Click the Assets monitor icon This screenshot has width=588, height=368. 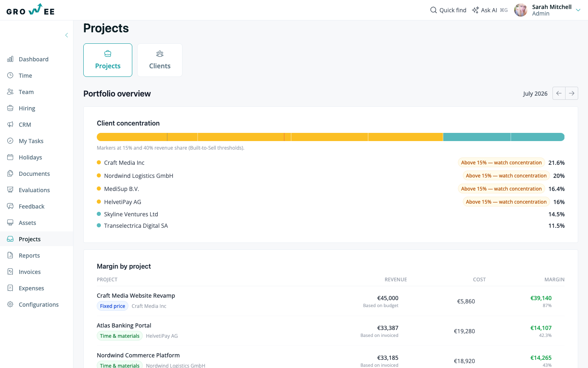10,223
